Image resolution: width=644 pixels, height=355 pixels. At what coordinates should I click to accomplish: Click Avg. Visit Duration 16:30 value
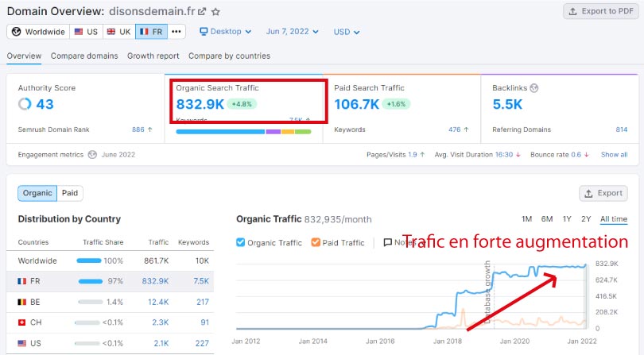pos(504,155)
